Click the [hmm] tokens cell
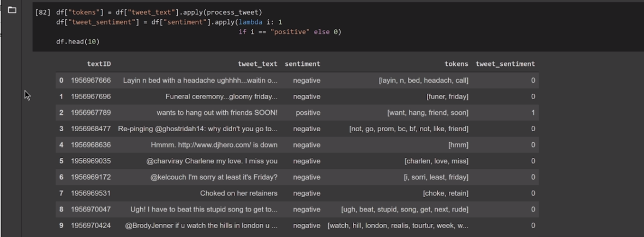Viewport: 644px width, 237px height. click(458, 145)
